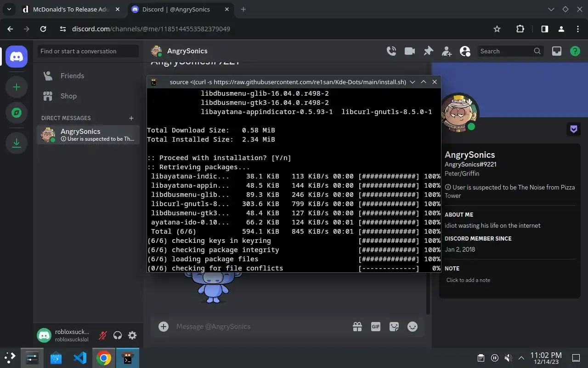
Task: Open Discord help
Action: 575,51
